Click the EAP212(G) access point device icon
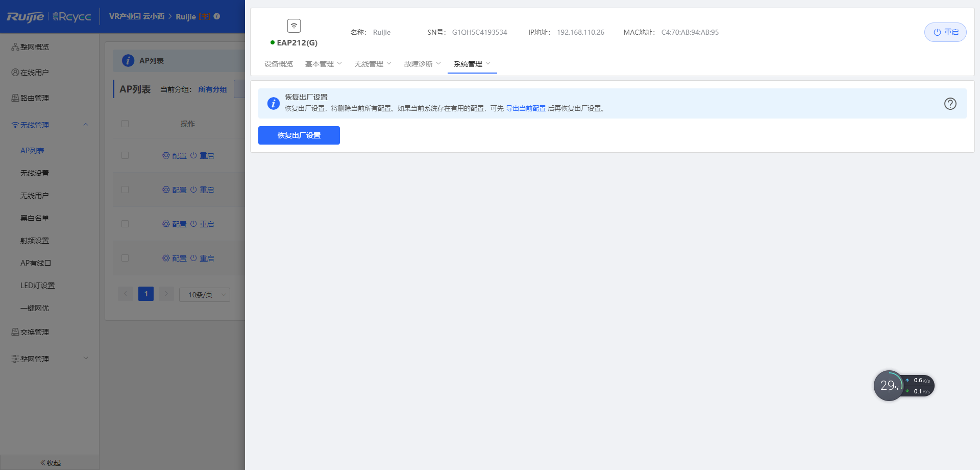Screen dimensions: 980x470 294,26
